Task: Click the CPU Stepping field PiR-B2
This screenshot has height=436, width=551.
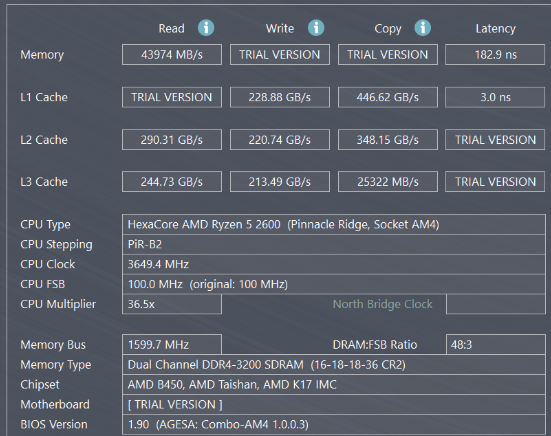Action: (334, 245)
